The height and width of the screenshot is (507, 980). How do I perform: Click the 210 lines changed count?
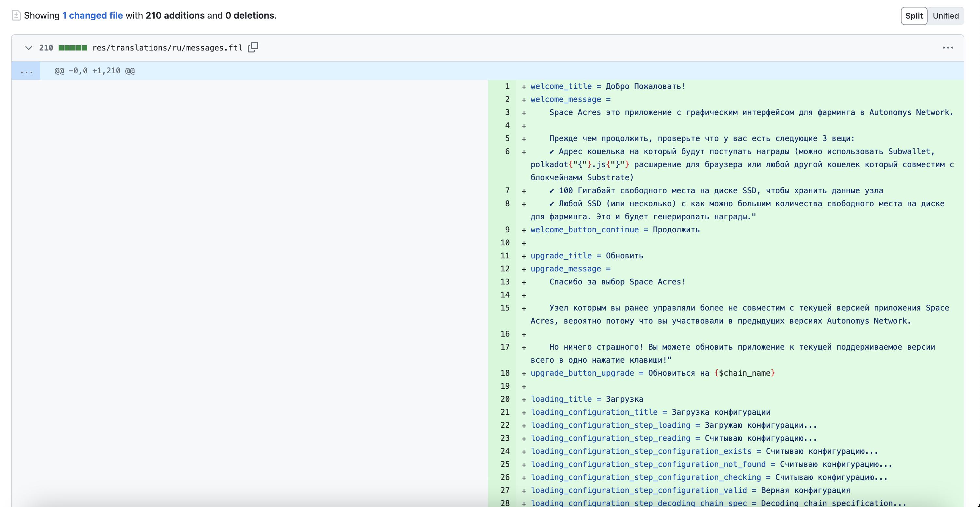pyautogui.click(x=46, y=48)
